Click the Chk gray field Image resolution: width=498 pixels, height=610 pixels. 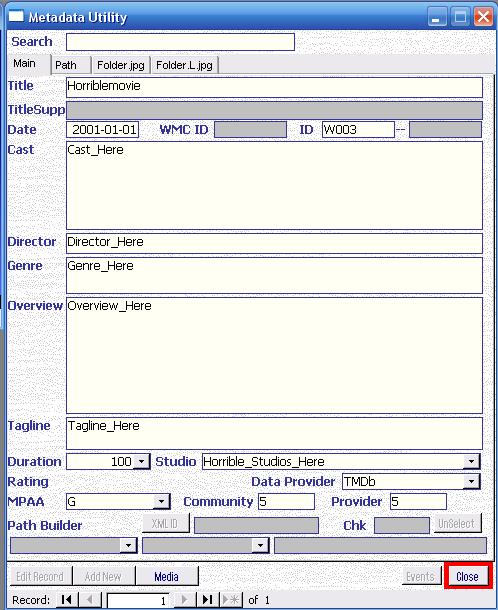402,525
